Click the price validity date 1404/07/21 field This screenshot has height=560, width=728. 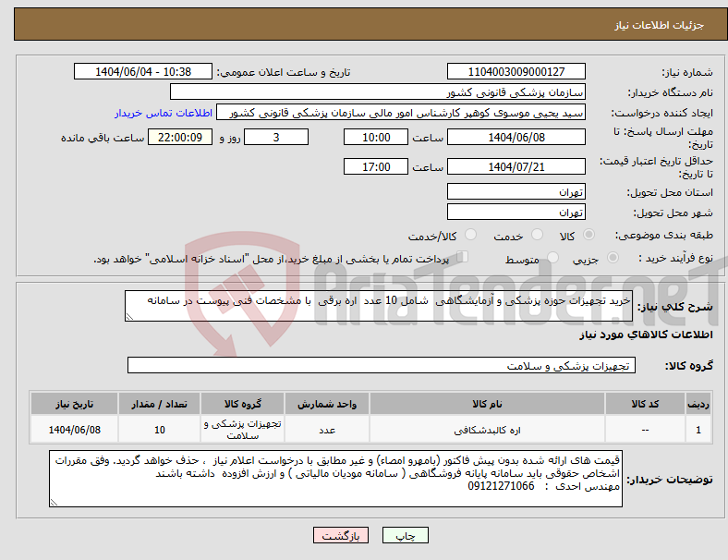click(516, 166)
